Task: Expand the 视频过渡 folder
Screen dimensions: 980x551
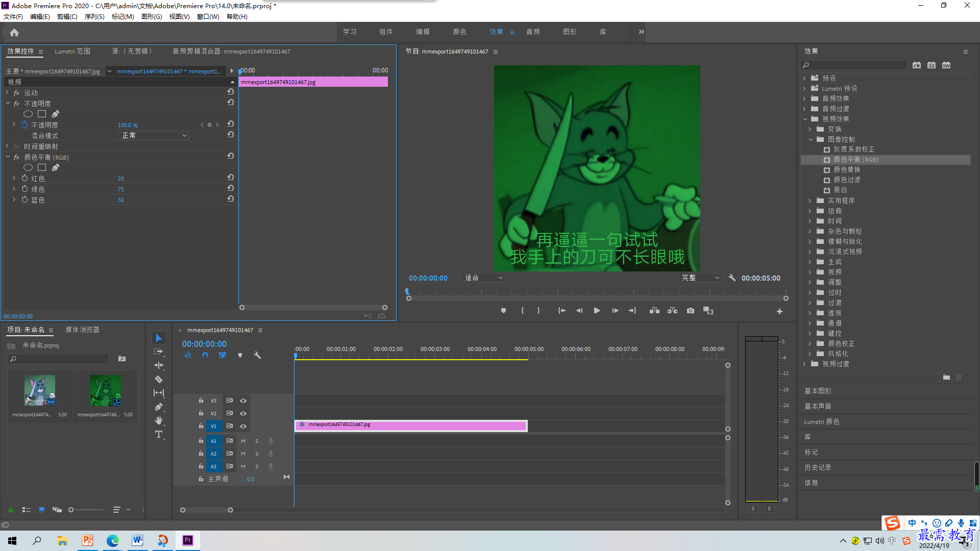Action: tap(804, 364)
